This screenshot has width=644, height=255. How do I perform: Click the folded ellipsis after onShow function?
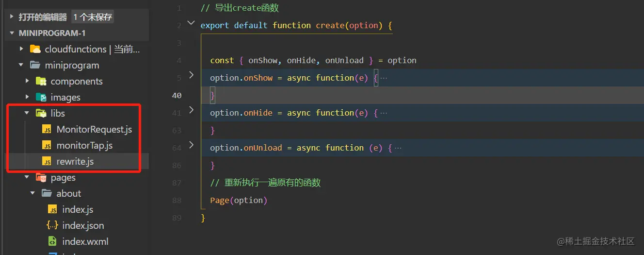[x=384, y=78]
